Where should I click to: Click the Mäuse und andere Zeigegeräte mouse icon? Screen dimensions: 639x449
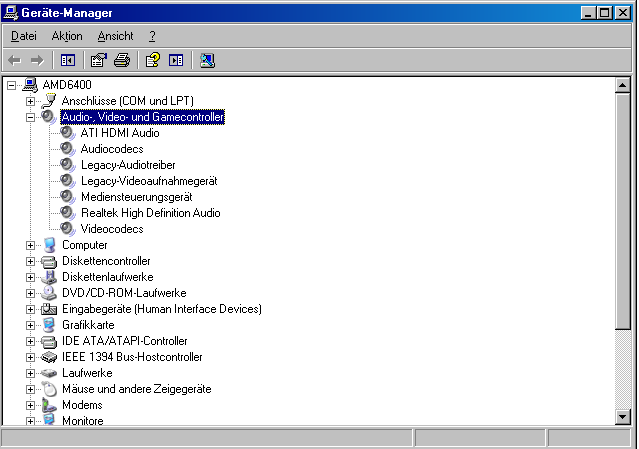[49, 389]
